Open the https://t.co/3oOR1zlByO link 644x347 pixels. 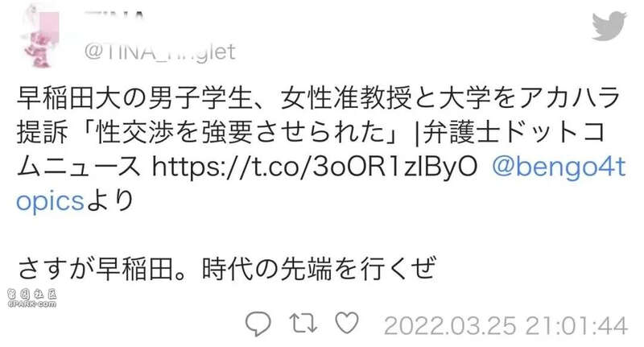[315, 167]
